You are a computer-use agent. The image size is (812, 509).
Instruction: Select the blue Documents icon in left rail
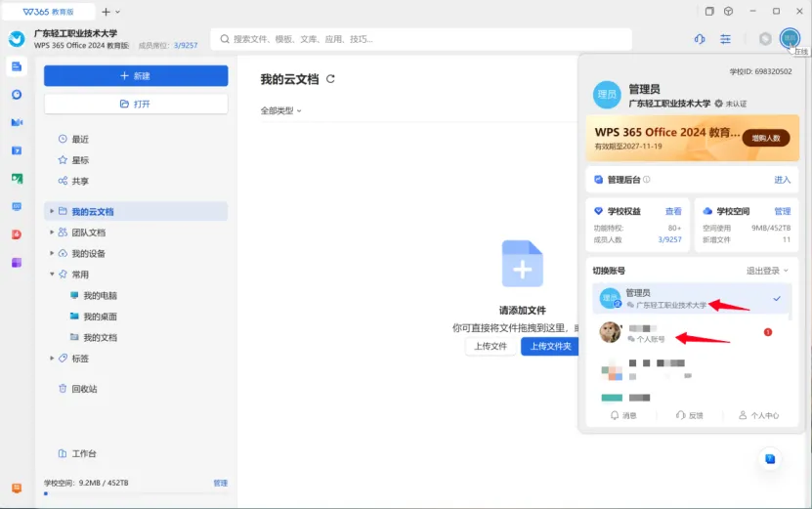(x=17, y=66)
